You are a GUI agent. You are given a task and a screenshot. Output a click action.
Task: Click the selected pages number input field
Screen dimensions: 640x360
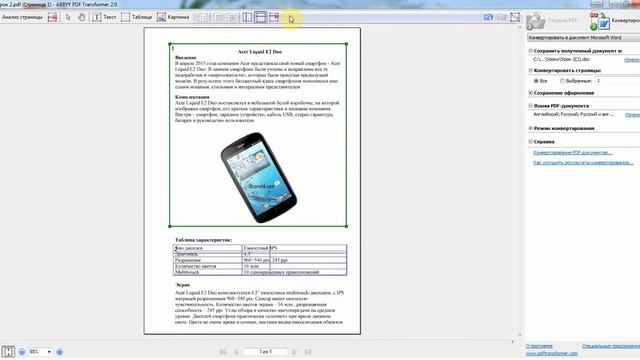[x=617, y=81]
